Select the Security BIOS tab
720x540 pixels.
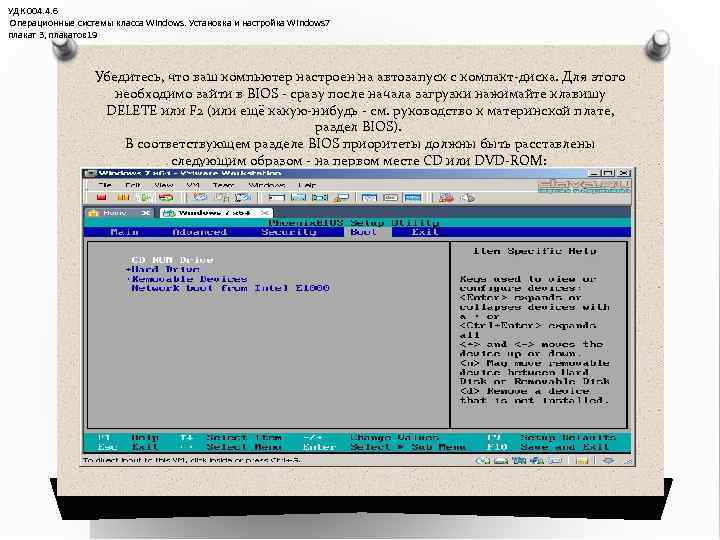[289, 232]
